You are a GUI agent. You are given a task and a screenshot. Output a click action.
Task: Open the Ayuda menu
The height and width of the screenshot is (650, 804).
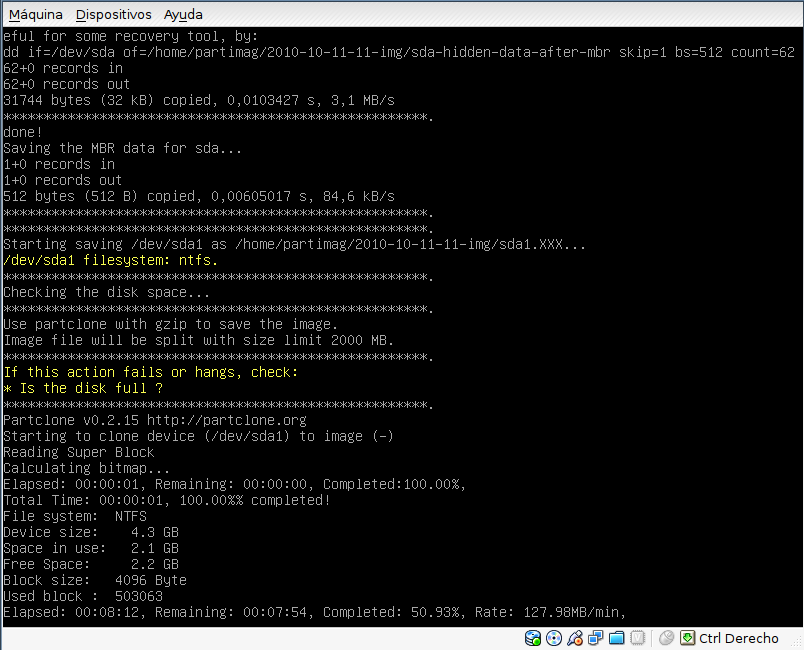point(183,15)
